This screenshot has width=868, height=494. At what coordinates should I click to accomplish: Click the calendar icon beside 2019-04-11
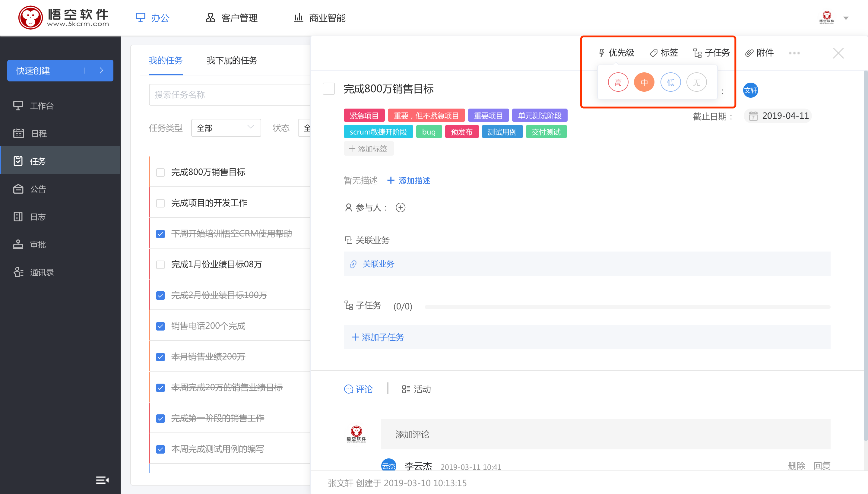(753, 116)
